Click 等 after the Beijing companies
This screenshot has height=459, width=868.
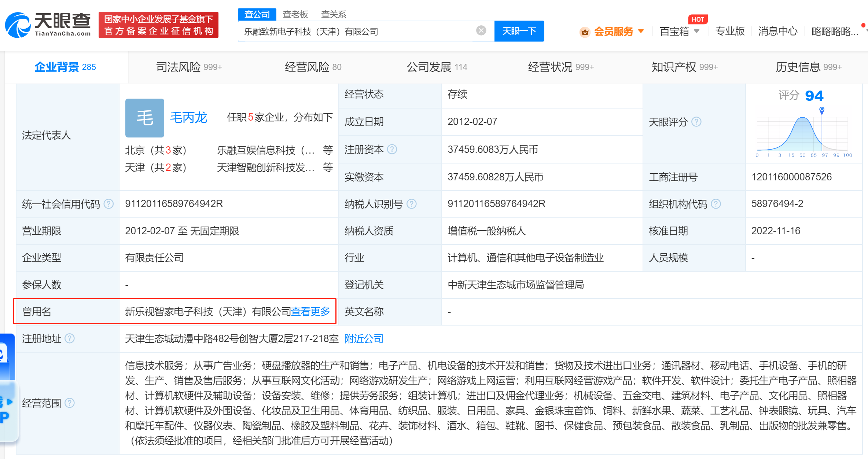(328, 150)
